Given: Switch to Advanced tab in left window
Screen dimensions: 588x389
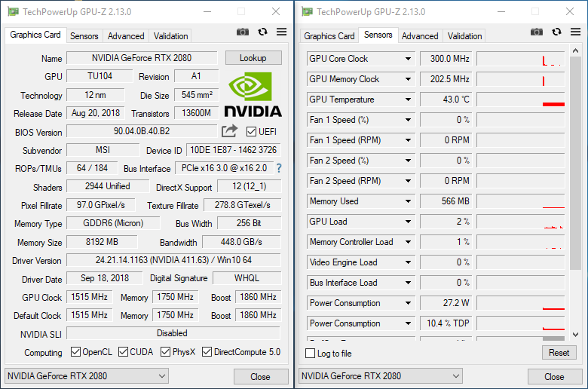Looking at the screenshot, I should (126, 36).
